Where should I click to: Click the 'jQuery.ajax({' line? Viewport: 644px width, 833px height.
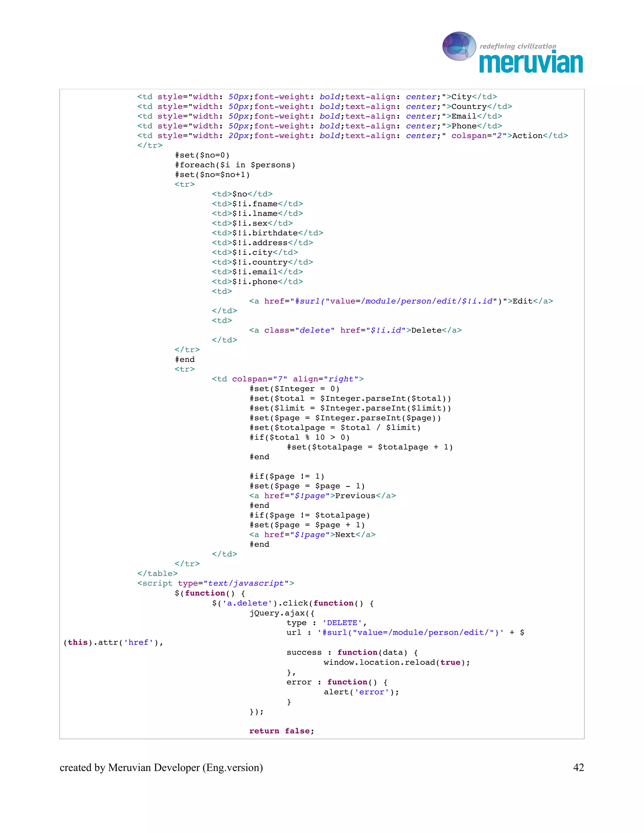click(x=282, y=613)
